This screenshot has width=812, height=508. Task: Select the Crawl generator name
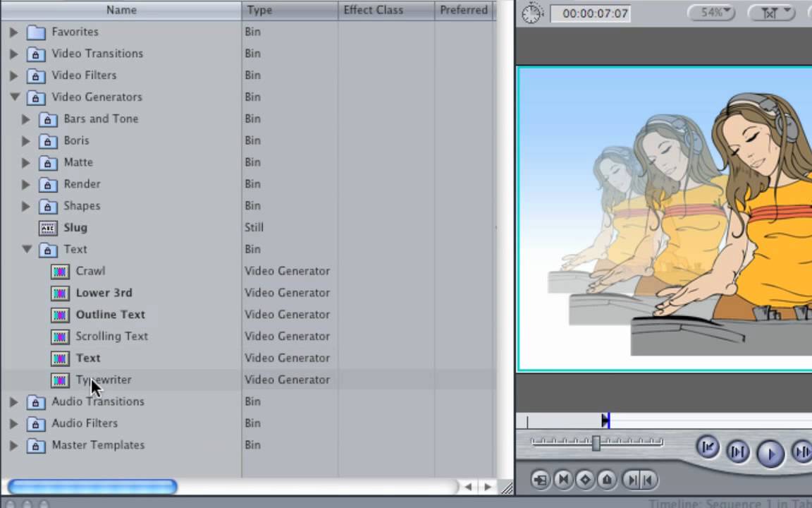[91, 271]
